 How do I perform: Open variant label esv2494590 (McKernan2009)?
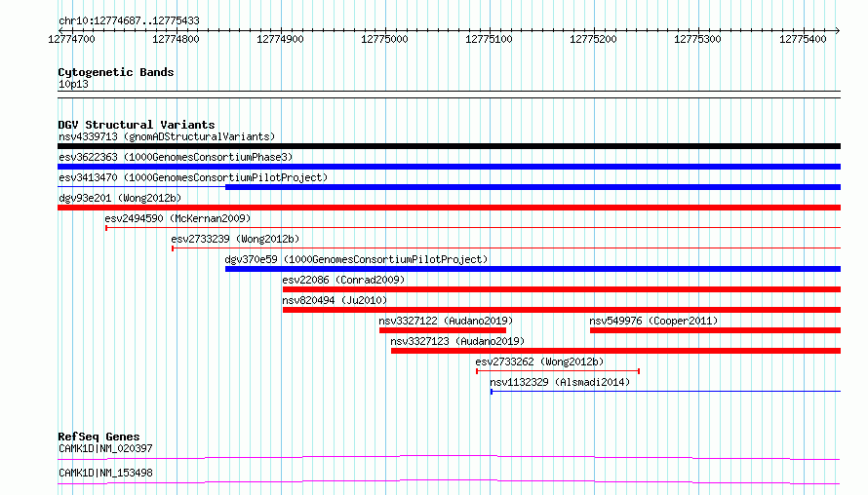coord(178,218)
